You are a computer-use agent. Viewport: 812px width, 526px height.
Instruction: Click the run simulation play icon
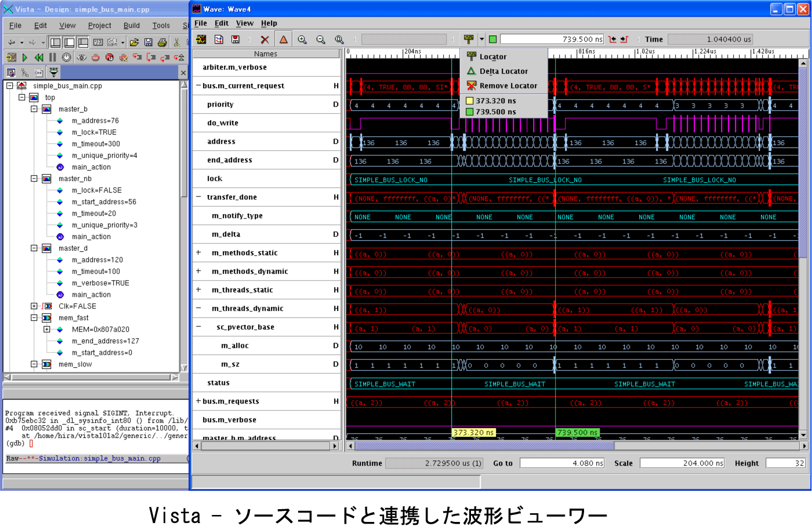coord(25,57)
